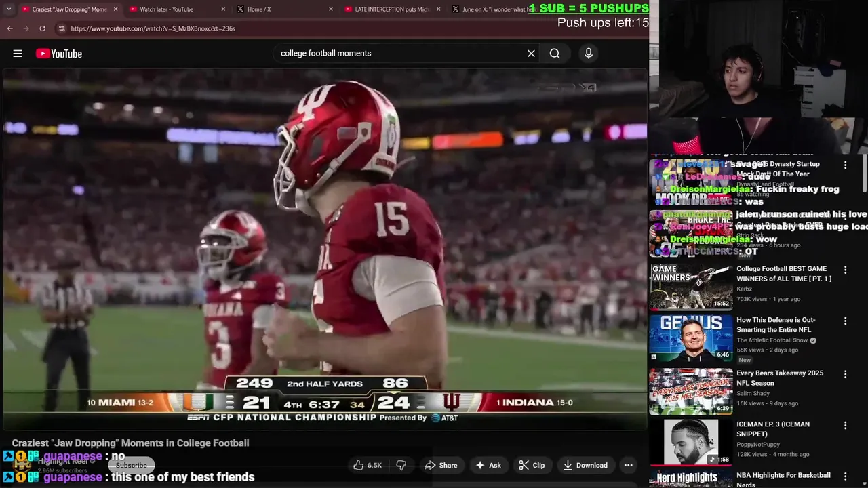Image resolution: width=868 pixels, height=488 pixels.
Task: Open the YouTube hamburger guide menu
Action: click(x=18, y=54)
